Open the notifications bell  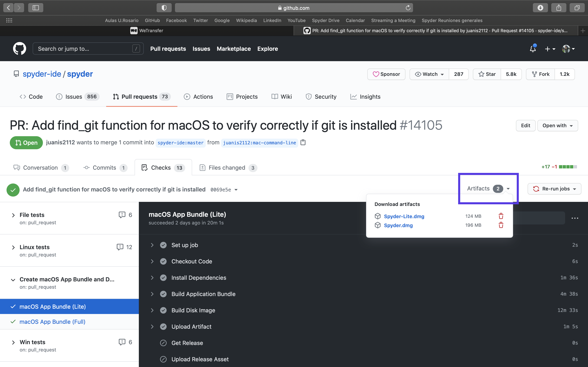tap(533, 49)
